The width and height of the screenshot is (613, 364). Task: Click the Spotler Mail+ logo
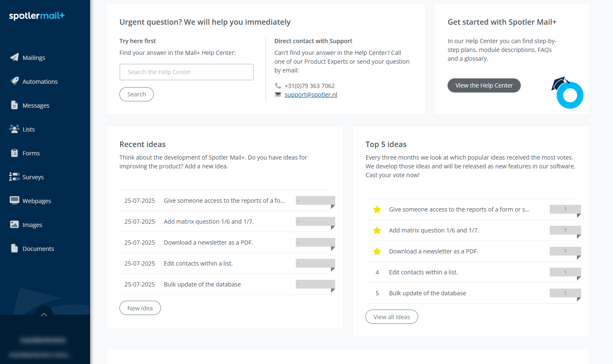pyautogui.click(x=37, y=16)
